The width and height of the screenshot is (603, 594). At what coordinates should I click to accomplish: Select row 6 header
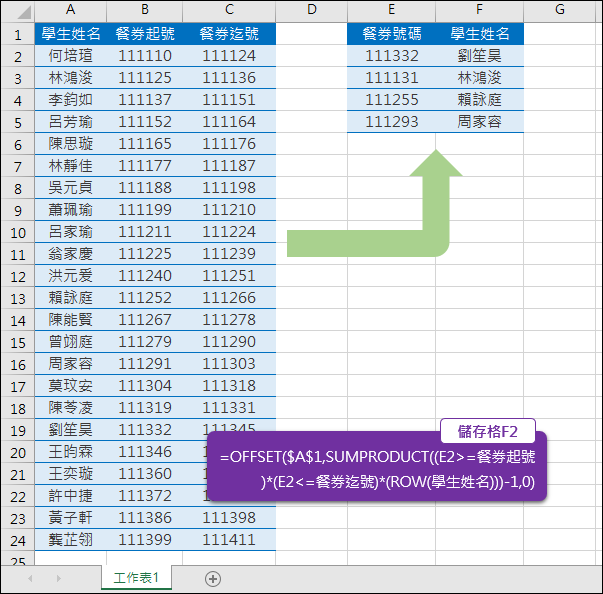point(18,145)
